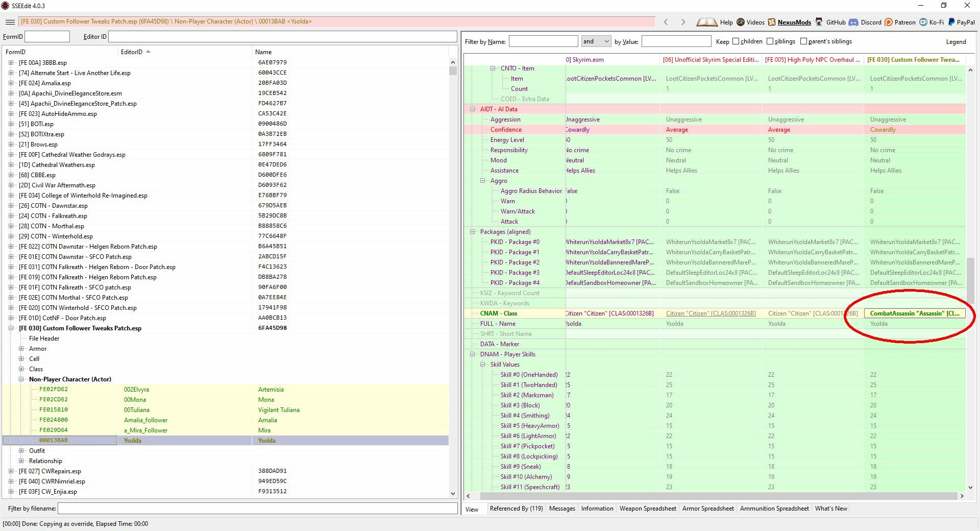The width and height of the screenshot is (980, 531).
Task: Select the 00Mona record row
Action: pyautogui.click(x=226, y=399)
